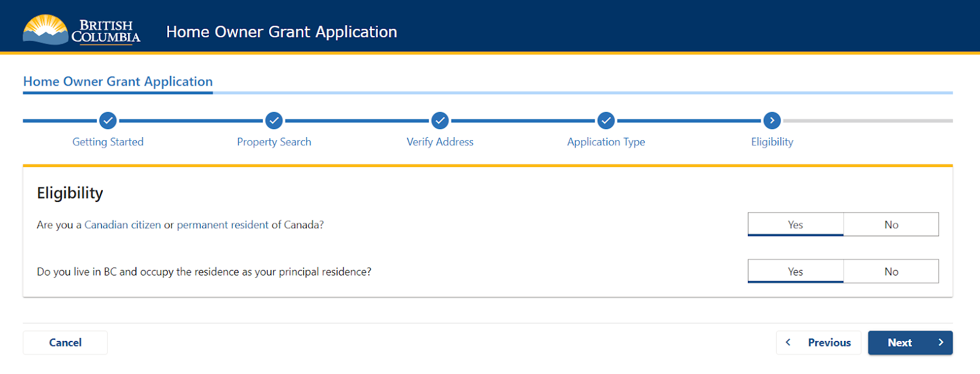Open the Home Owner Grant Application tab
Image resolution: width=980 pixels, height=374 pixels.
(x=118, y=81)
